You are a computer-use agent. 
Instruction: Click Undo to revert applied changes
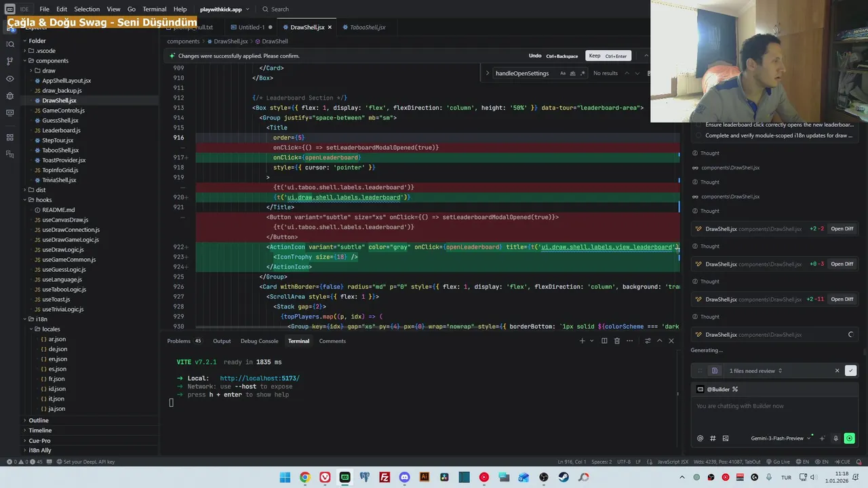(x=535, y=56)
